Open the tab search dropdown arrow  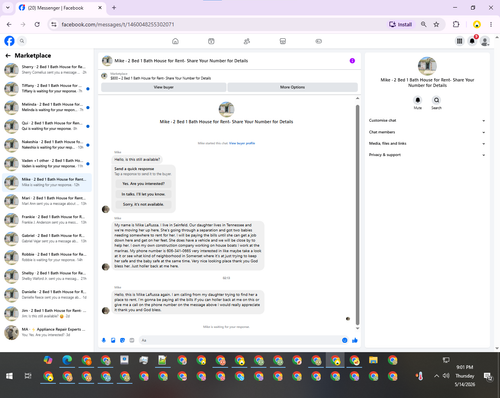pos(7,7)
